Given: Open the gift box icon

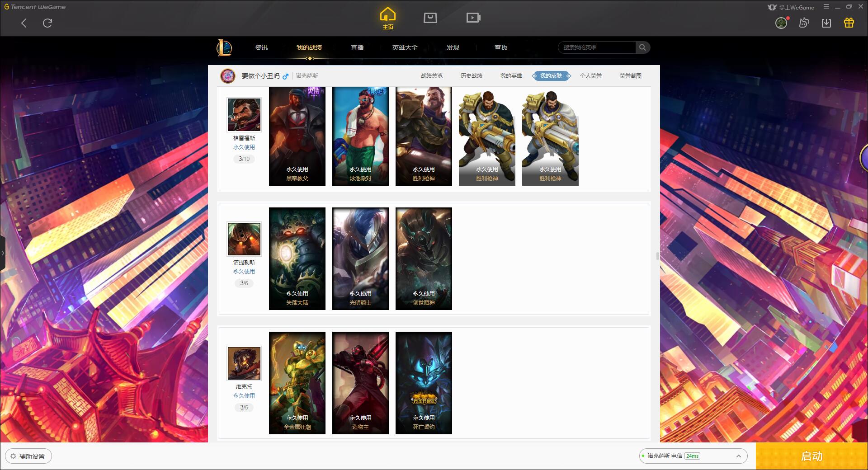Looking at the screenshot, I should (x=849, y=23).
